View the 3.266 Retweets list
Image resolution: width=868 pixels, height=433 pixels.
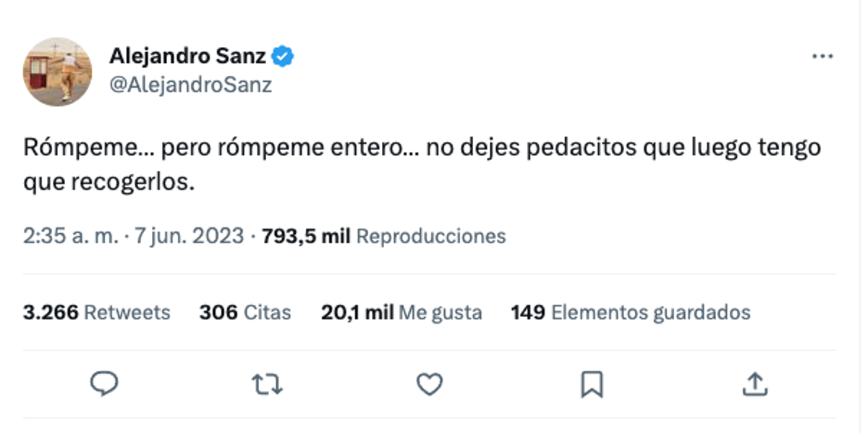[x=97, y=313]
